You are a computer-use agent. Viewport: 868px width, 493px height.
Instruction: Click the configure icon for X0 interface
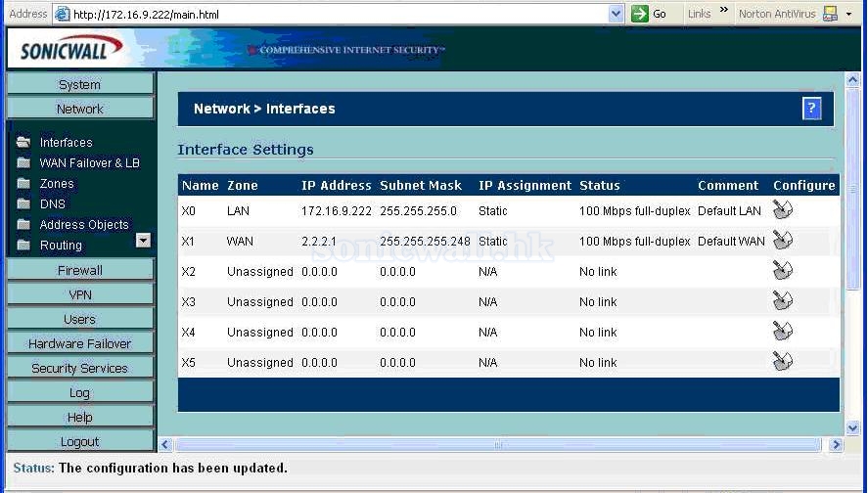click(x=782, y=209)
